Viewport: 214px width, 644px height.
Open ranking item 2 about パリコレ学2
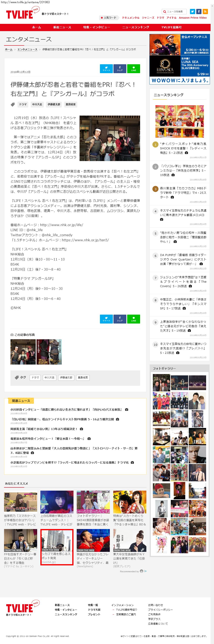click(183, 171)
